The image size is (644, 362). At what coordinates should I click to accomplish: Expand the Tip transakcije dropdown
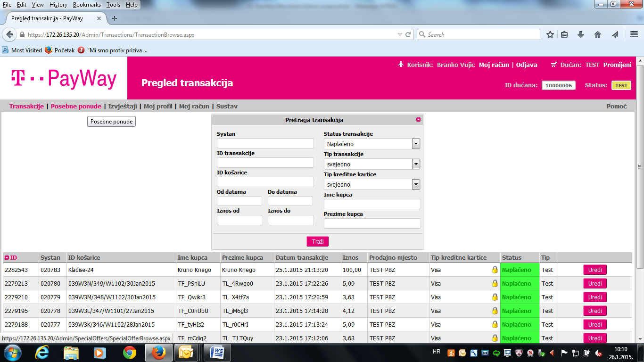[x=415, y=164]
